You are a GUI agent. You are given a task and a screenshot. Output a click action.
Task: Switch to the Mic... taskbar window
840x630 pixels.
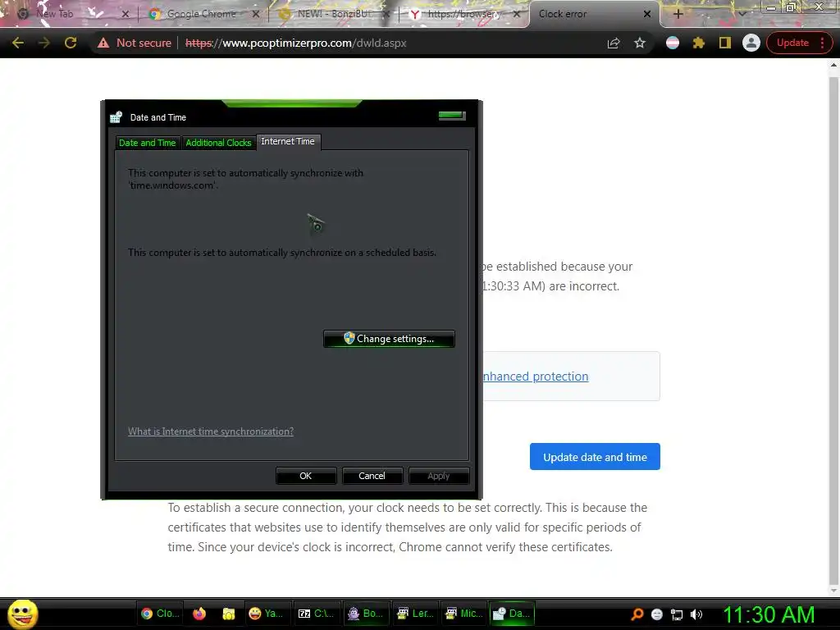tap(464, 614)
